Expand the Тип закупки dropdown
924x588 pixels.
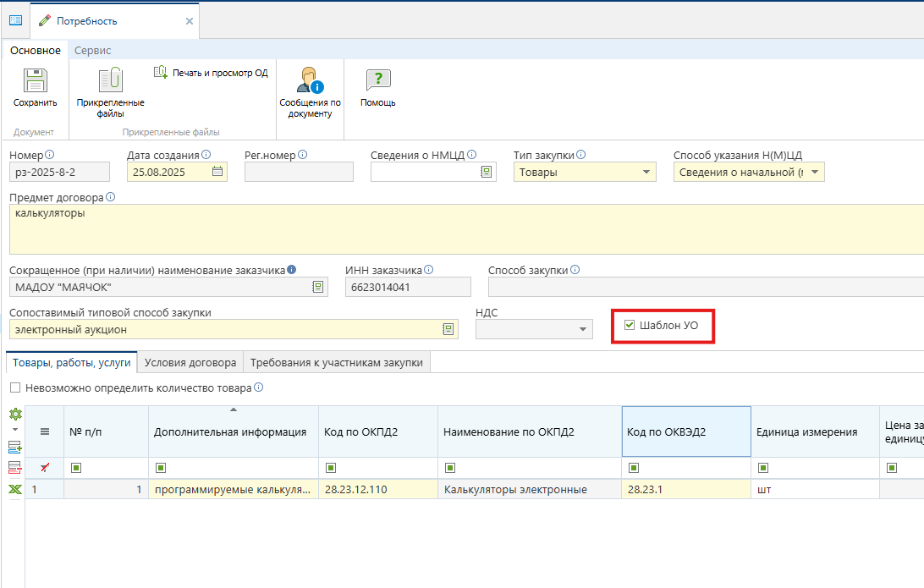click(x=646, y=172)
